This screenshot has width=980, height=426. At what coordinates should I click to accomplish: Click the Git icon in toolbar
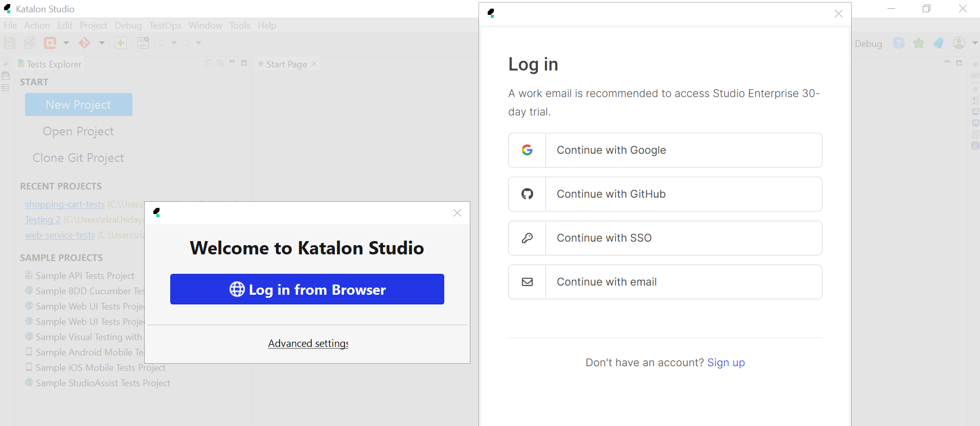[x=84, y=43]
